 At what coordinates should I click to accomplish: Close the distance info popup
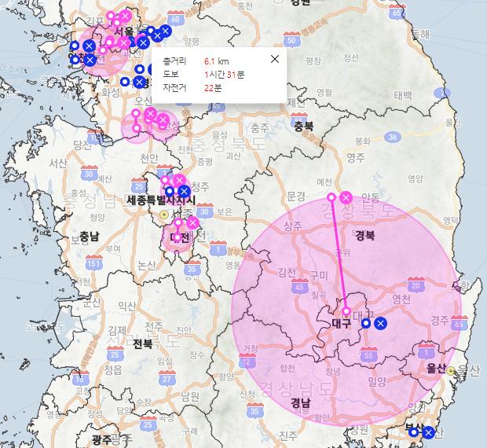tap(275, 59)
